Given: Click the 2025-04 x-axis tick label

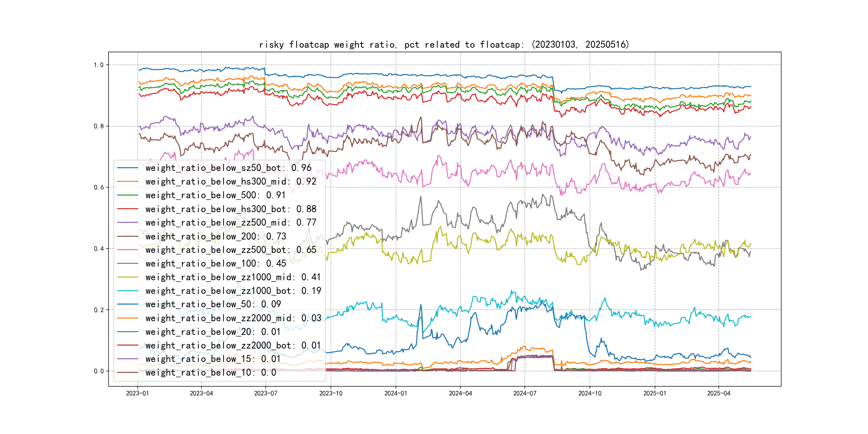Looking at the screenshot, I should click(719, 393).
